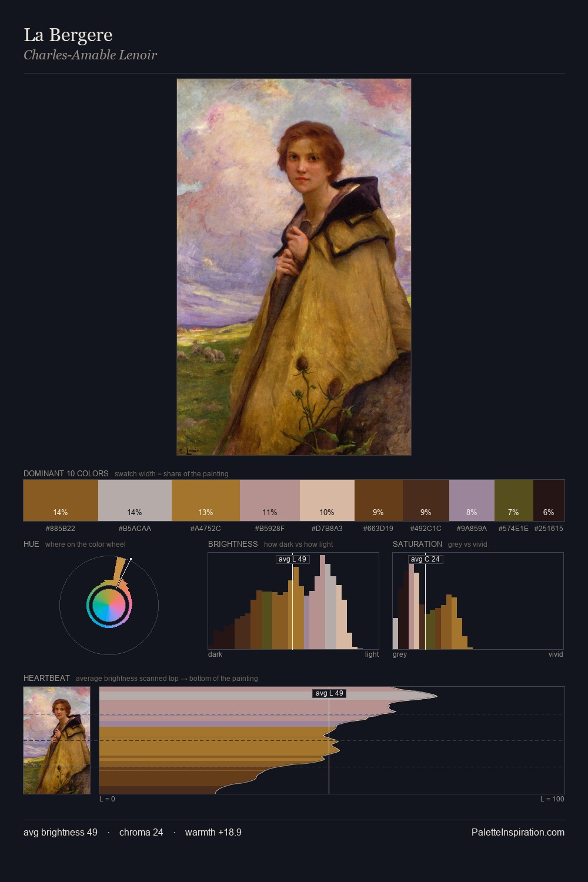Click the HUE section heading
This screenshot has height=882, width=588.
click(31, 544)
